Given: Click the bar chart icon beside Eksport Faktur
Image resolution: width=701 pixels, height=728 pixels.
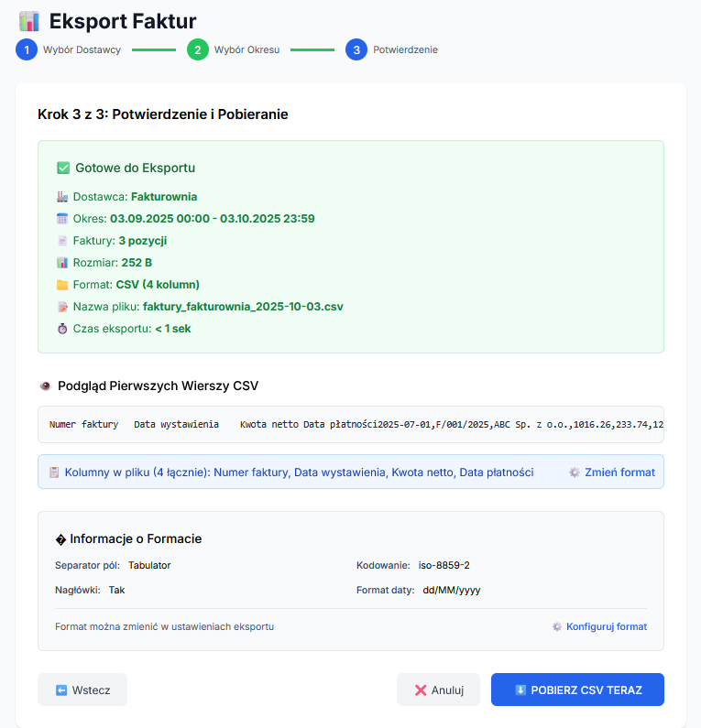Looking at the screenshot, I should [29, 21].
